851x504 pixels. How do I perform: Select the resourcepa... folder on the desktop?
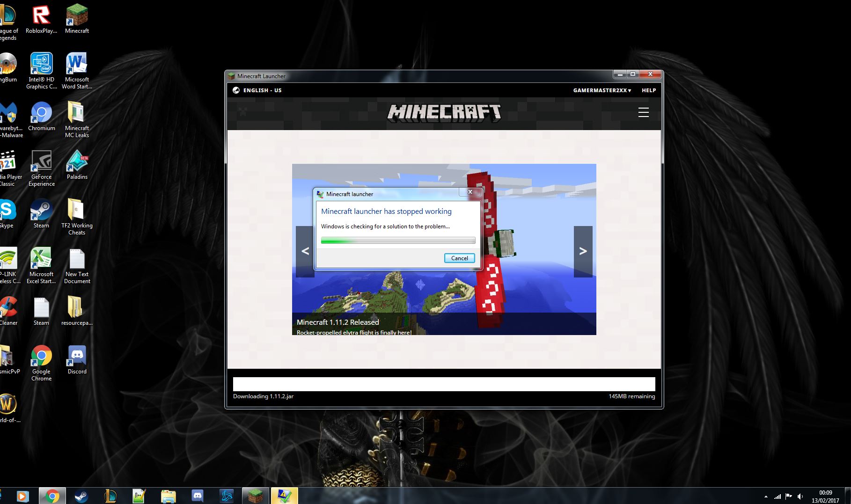(77, 311)
